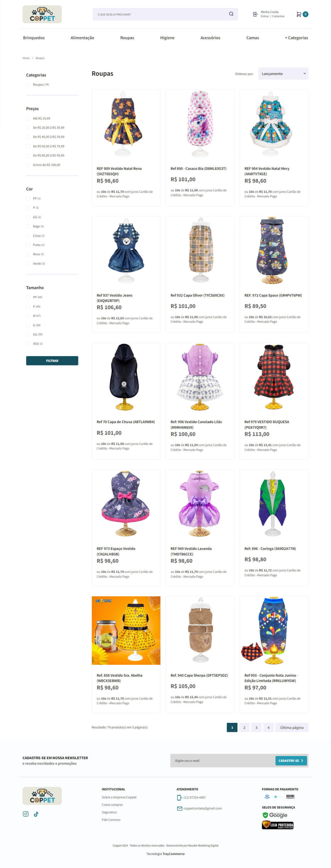
Task: Select the Higiene navigation item
Action: [x=167, y=38]
